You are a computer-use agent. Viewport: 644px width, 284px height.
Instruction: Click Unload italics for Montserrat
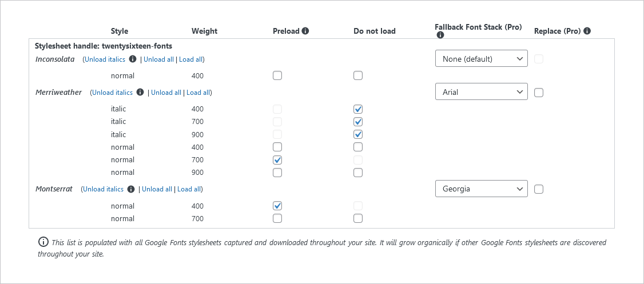pos(103,189)
